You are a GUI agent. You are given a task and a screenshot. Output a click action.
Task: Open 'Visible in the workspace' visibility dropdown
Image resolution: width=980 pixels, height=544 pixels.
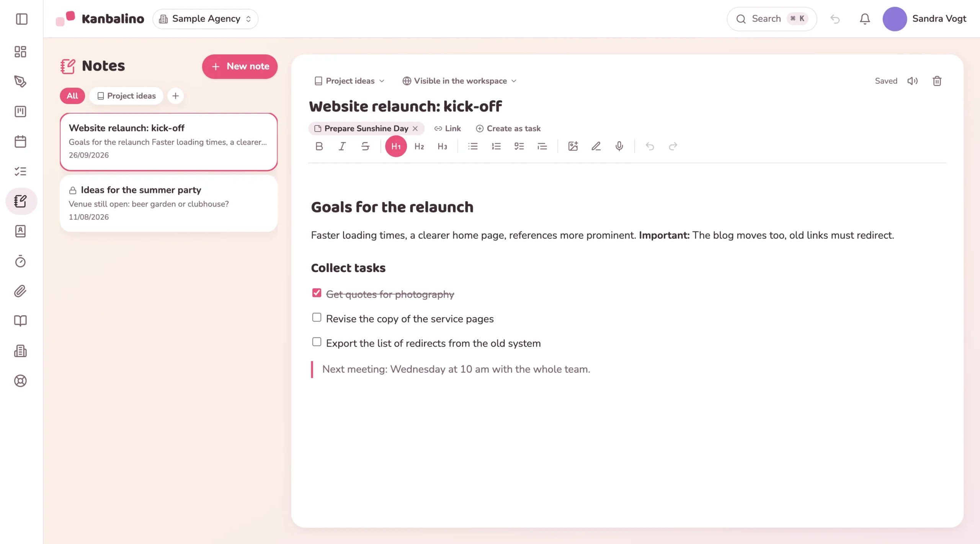[x=459, y=81]
